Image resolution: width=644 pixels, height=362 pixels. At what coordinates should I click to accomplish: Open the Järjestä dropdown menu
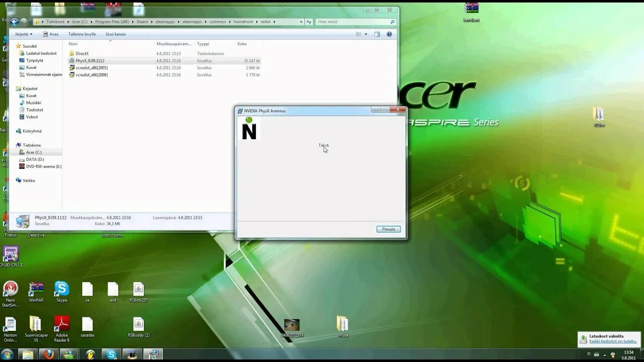coord(24,34)
